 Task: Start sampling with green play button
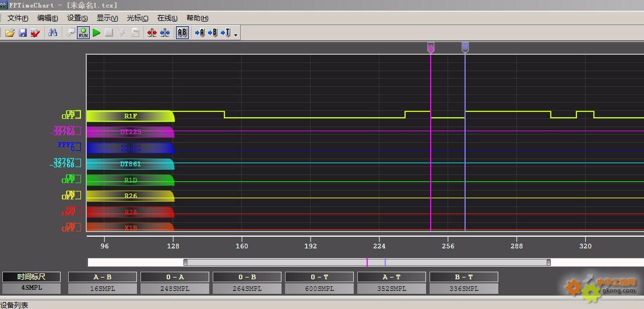(x=97, y=33)
